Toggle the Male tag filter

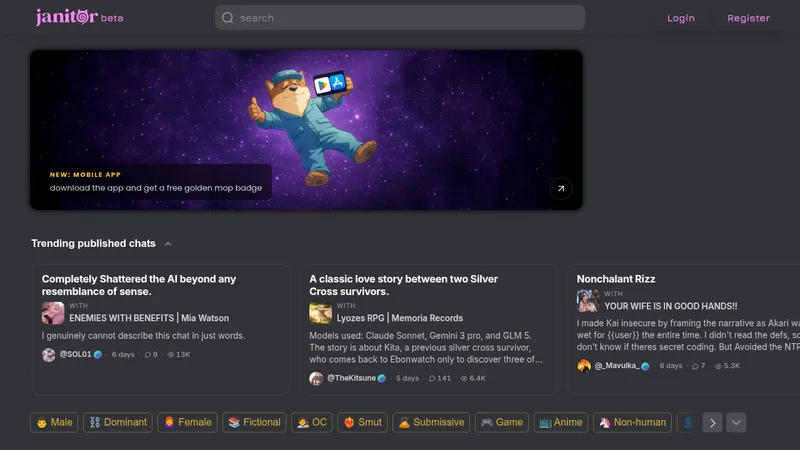54,422
